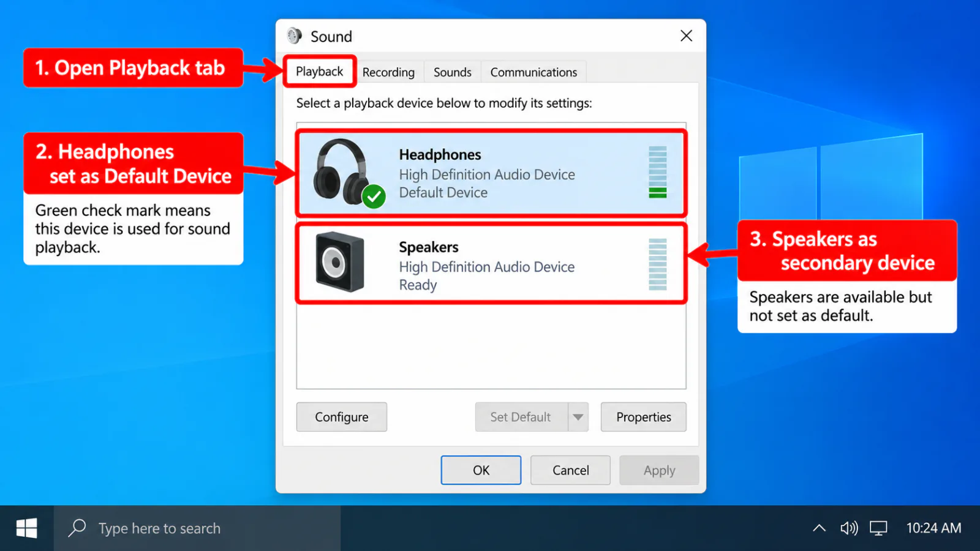Switch to the Recording tab
Viewport: 980px width, 551px height.
(388, 72)
